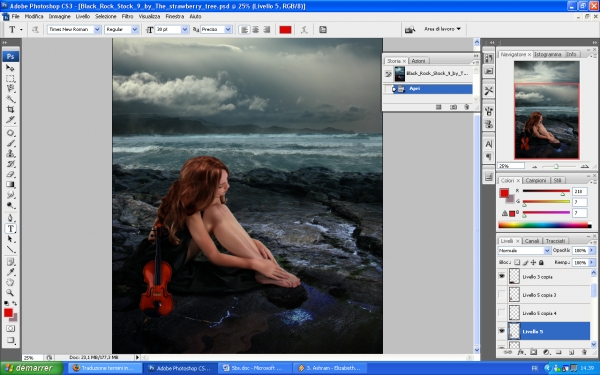Screen dimensions: 600x375
Task: Toggle Quick Mask mode in toolbox
Action: [10, 328]
